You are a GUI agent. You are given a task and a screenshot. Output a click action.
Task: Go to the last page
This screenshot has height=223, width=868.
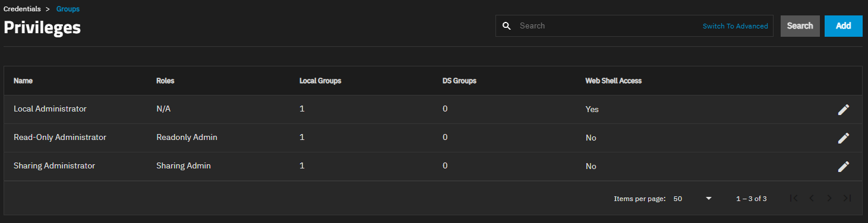[x=847, y=198]
